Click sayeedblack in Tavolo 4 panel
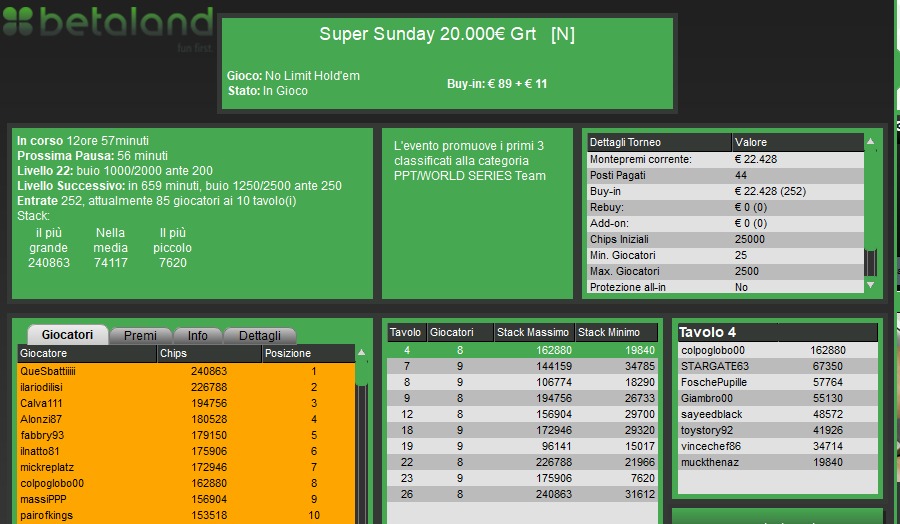Image resolution: width=900 pixels, height=524 pixels. click(778, 414)
